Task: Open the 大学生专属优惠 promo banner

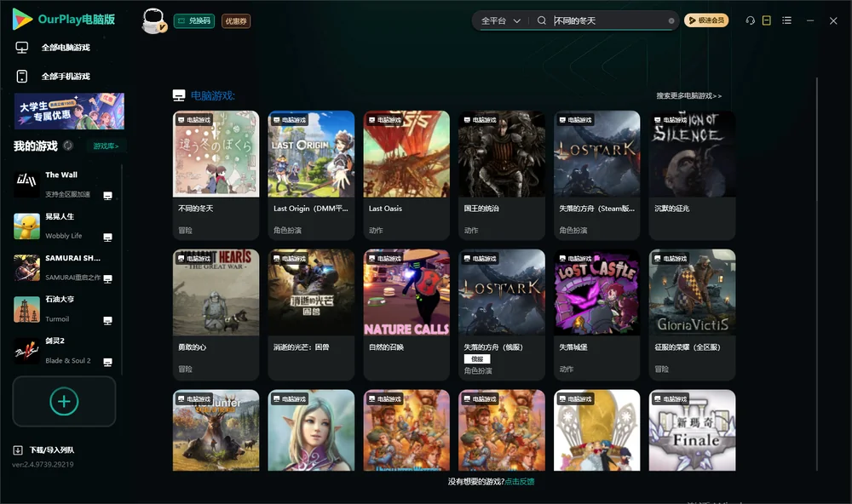Action: coord(69,111)
